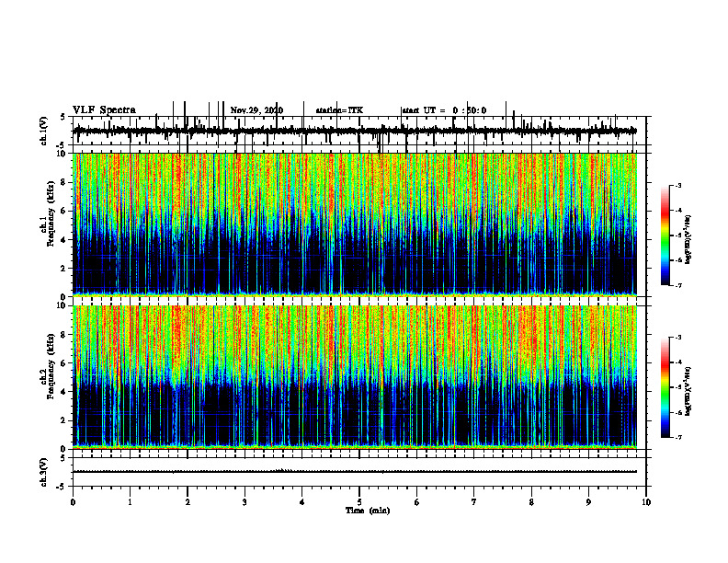
Task: Click the 'Time (min)' axis label
Action: coord(368,511)
